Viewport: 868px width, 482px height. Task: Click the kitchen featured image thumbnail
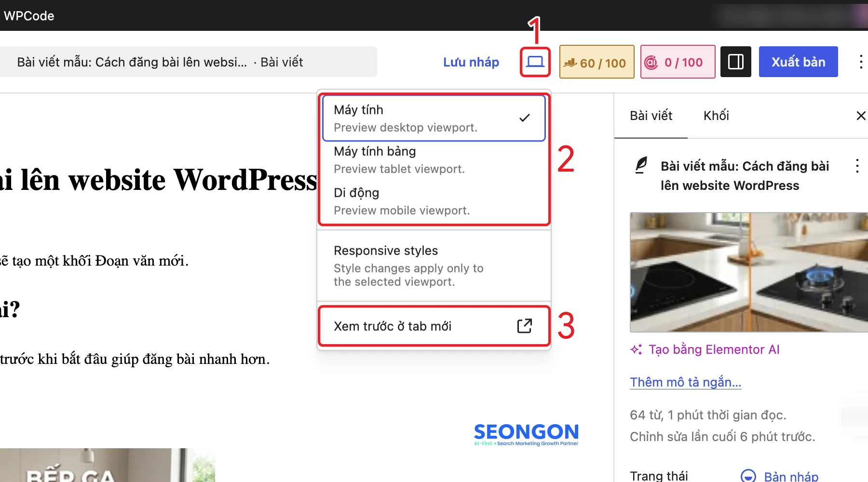coord(749,272)
